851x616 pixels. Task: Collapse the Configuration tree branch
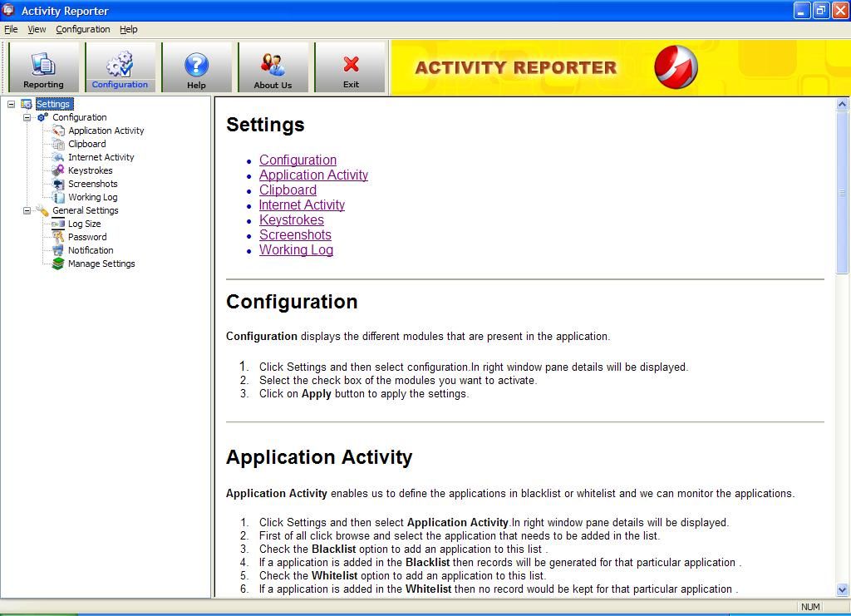[27, 117]
